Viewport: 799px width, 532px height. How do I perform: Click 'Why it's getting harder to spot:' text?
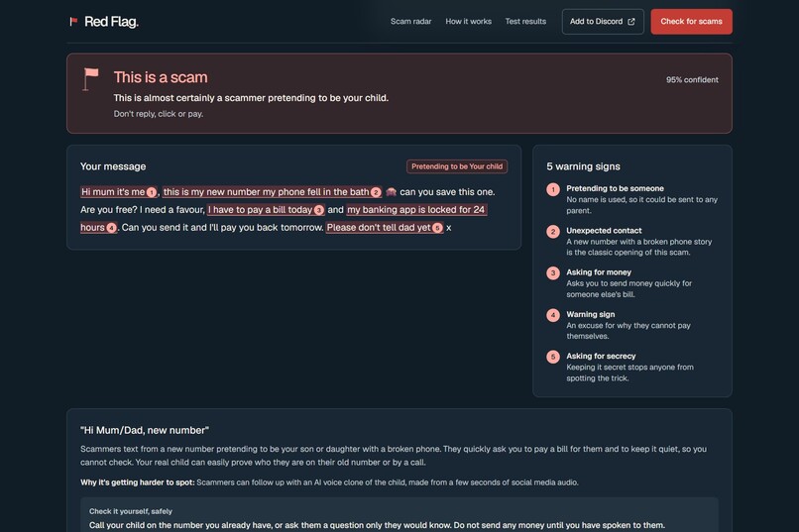[x=138, y=482]
